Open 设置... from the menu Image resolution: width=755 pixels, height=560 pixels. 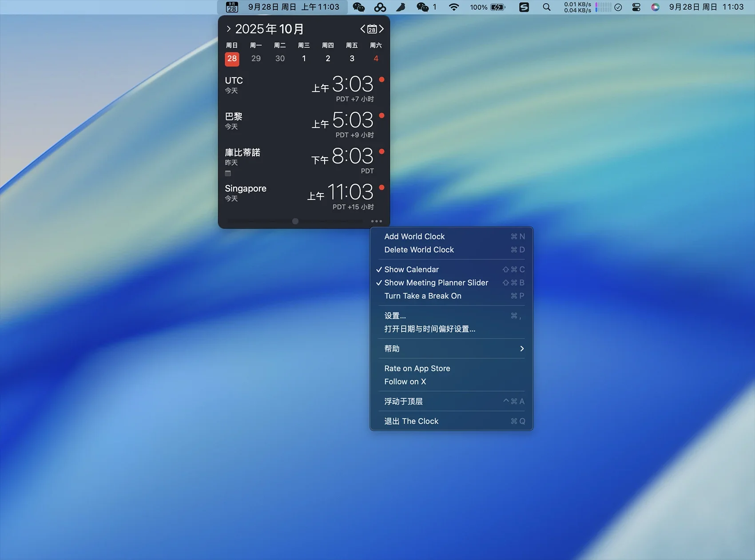click(x=451, y=316)
